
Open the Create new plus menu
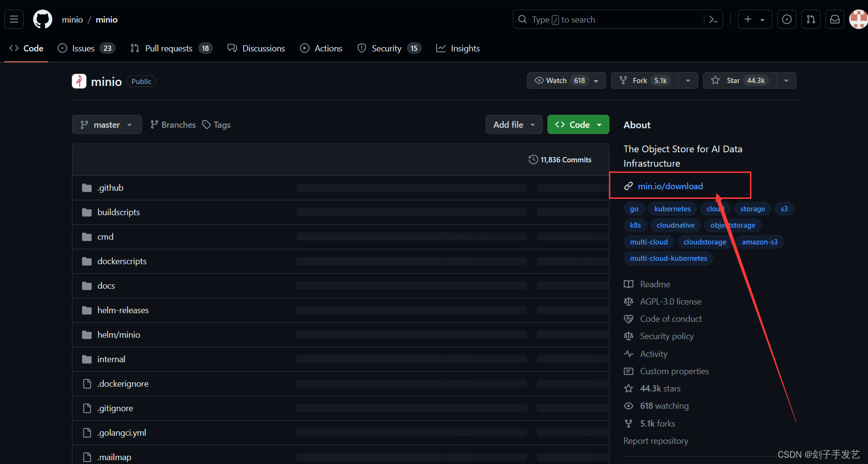(755, 19)
